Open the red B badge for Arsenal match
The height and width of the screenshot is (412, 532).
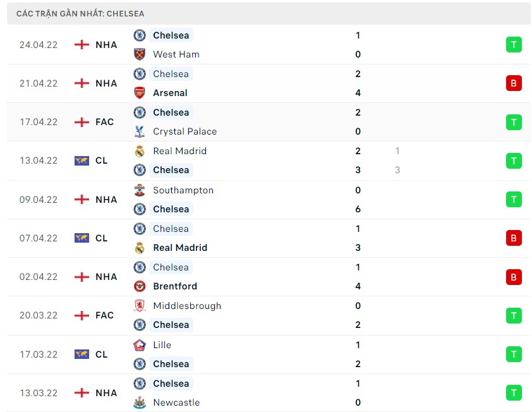(514, 83)
